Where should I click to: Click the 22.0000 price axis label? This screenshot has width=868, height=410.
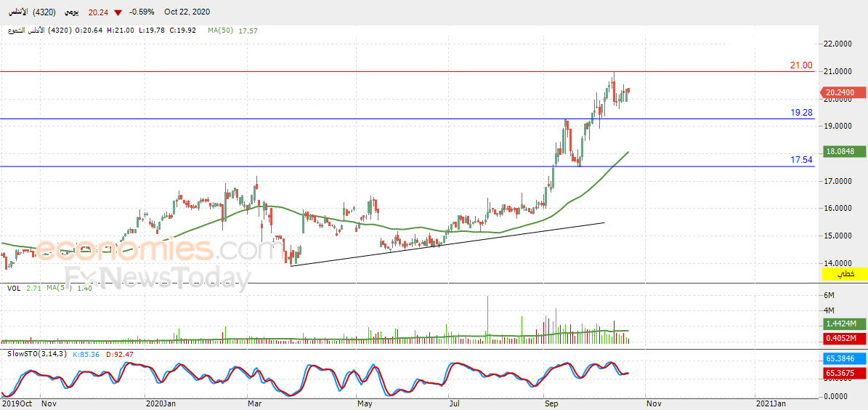839,44
